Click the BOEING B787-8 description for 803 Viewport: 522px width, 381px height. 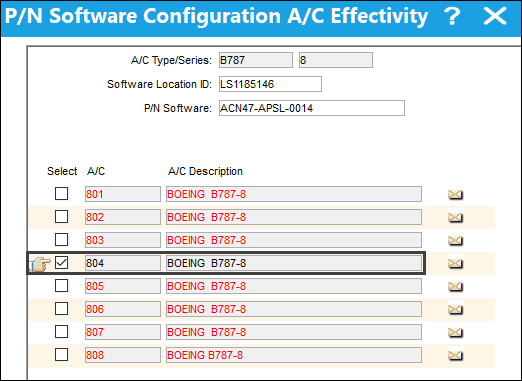pyautogui.click(x=294, y=240)
